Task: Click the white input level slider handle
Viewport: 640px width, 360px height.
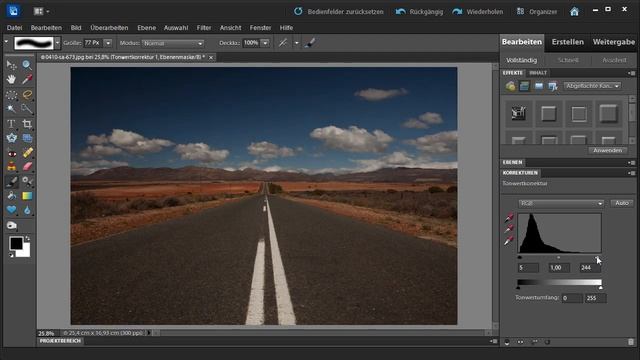Action: (597, 258)
